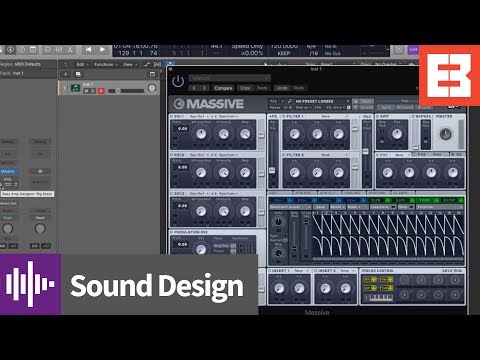Viewport: 480px width, 360px height.
Task: Toggle the OSC3 enable switch
Action: (172, 194)
